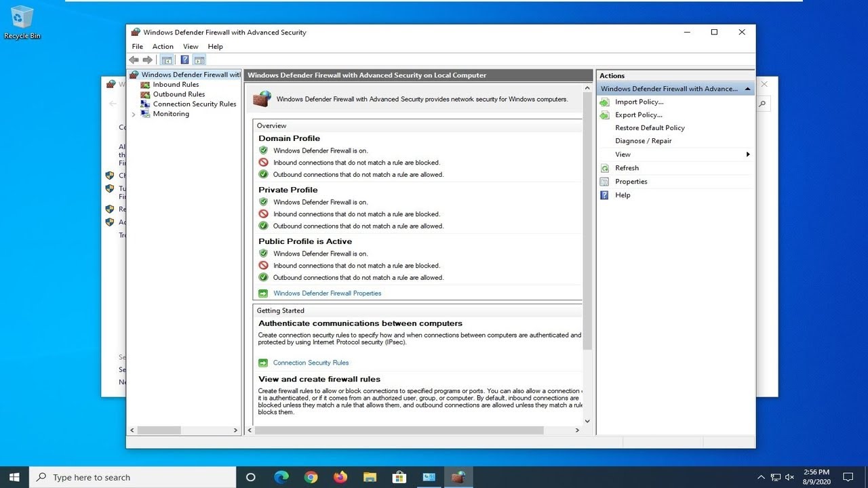
Task: Launch Firefox from the taskbar
Action: [340, 477]
